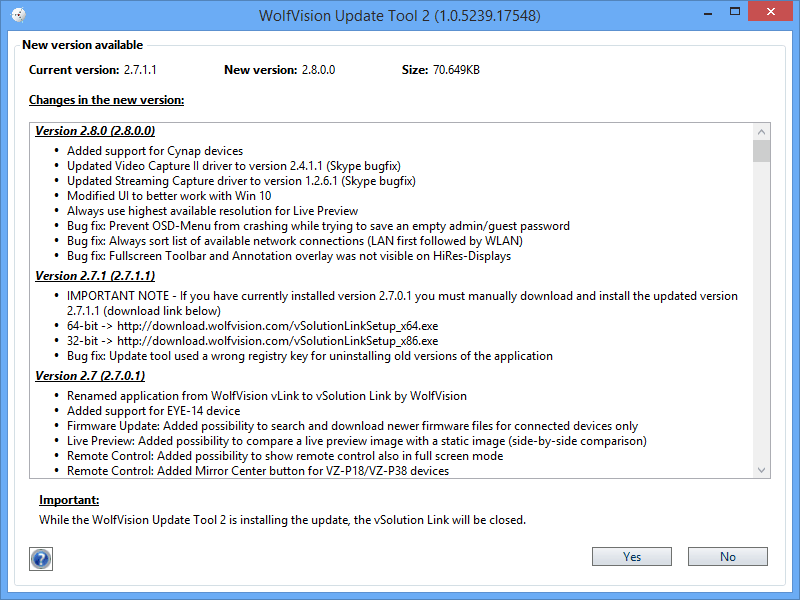Click the 'Important:' heading below changelog

click(x=69, y=500)
